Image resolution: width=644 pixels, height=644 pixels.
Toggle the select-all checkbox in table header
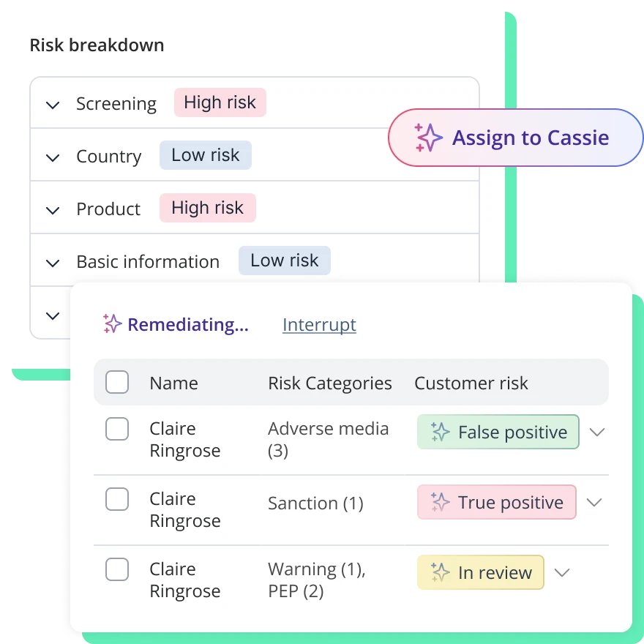coord(117,382)
